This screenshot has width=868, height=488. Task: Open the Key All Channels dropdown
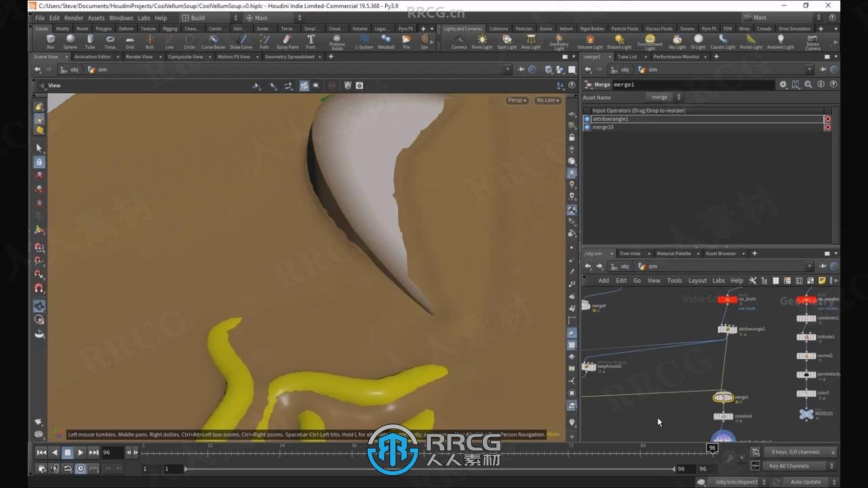pyautogui.click(x=801, y=466)
